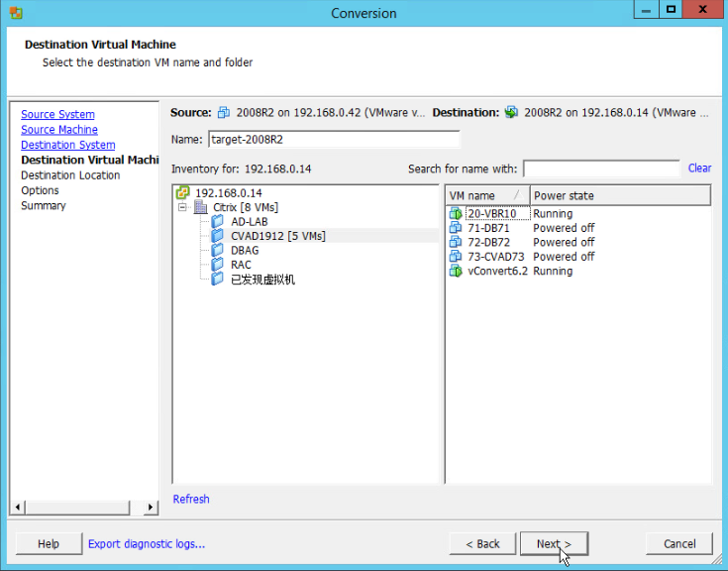
Task: Collapse the Citrix datacenter tree node
Action: point(182,207)
